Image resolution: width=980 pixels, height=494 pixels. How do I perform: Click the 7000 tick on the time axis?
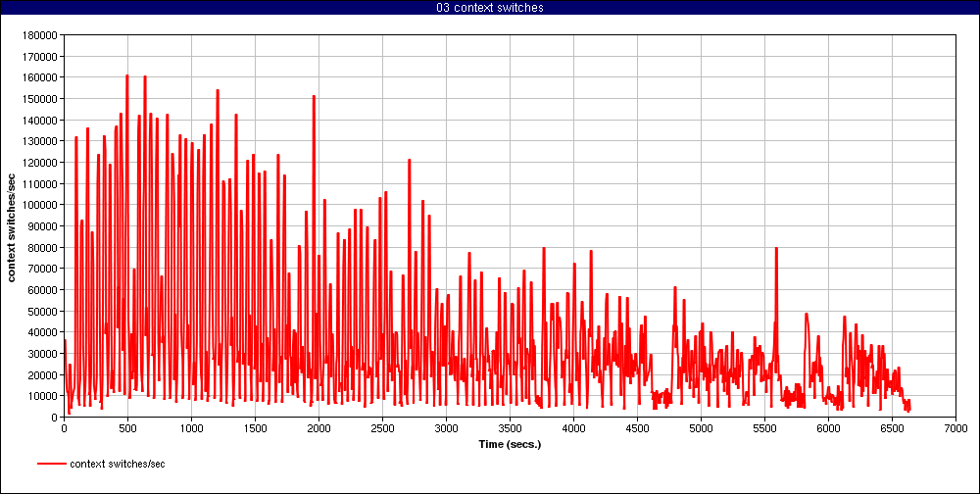(x=955, y=428)
